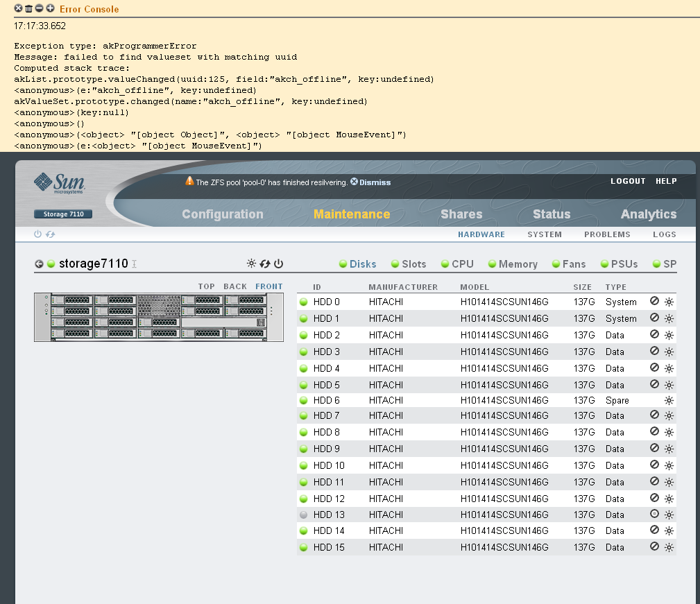Open the LOGS sub-tab
700x604 pixels.
click(665, 234)
